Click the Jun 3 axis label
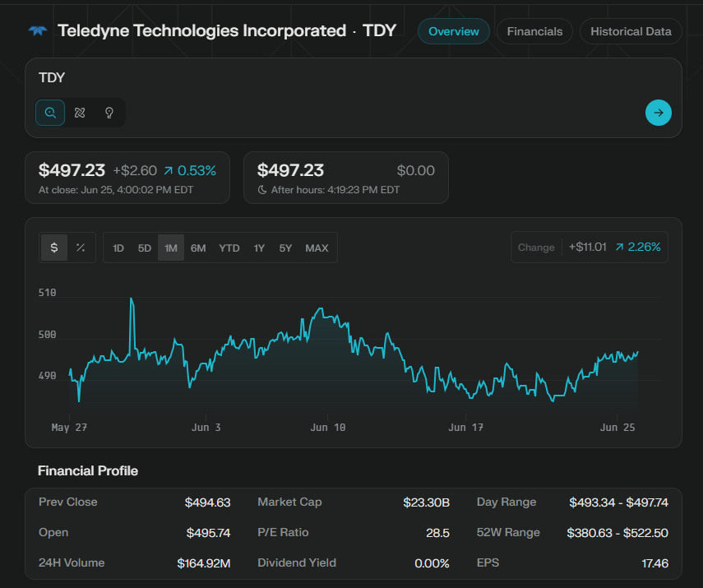703x588 pixels. click(206, 428)
